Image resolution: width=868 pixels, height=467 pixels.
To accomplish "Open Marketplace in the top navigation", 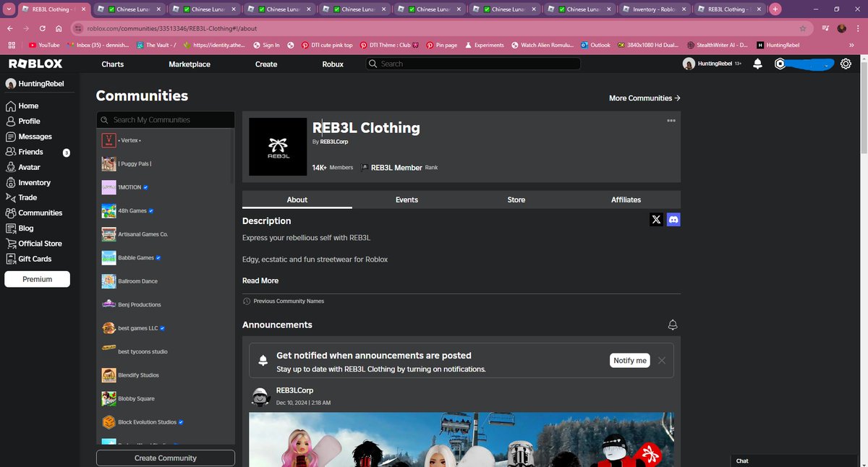I will point(190,64).
